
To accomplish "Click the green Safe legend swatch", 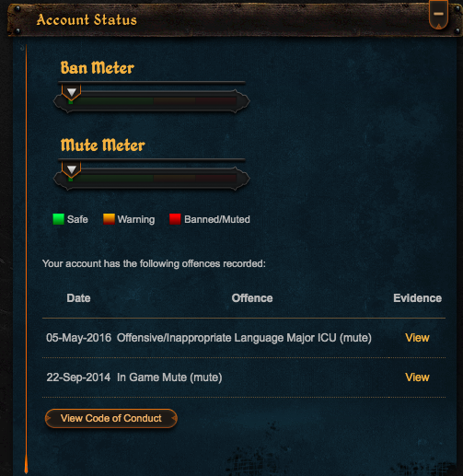I will (58, 219).
